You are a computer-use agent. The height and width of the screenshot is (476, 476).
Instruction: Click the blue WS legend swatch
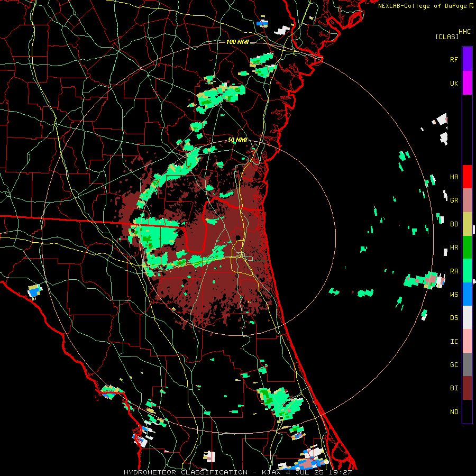[467, 294]
